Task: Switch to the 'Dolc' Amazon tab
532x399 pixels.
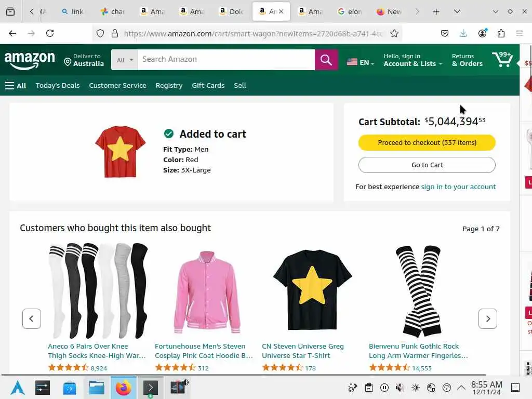Action: (231, 11)
